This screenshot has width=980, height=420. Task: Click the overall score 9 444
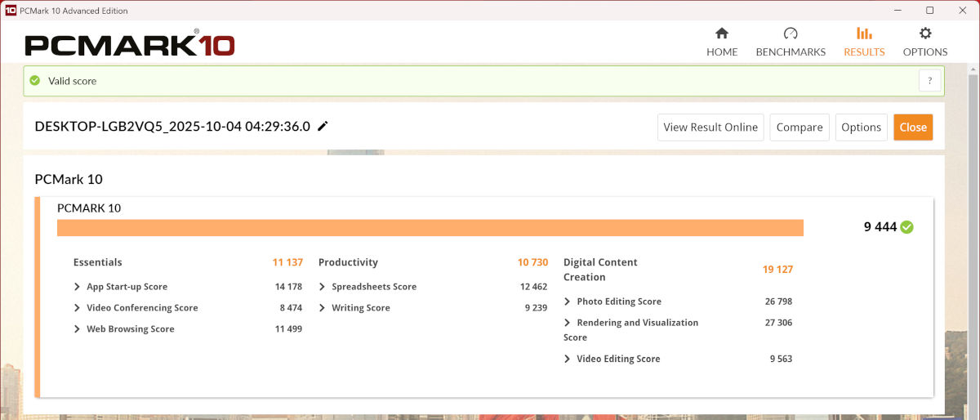pos(880,227)
